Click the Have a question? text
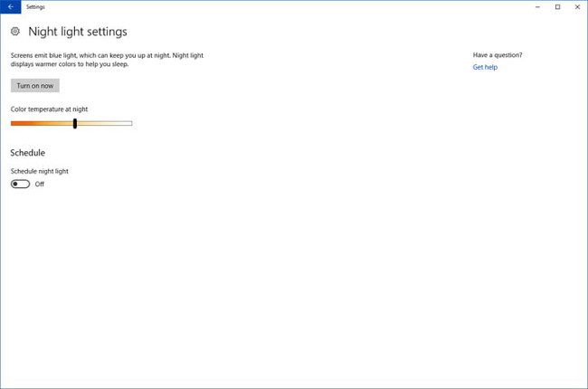Viewport: 588px width, 389px height. click(x=497, y=55)
